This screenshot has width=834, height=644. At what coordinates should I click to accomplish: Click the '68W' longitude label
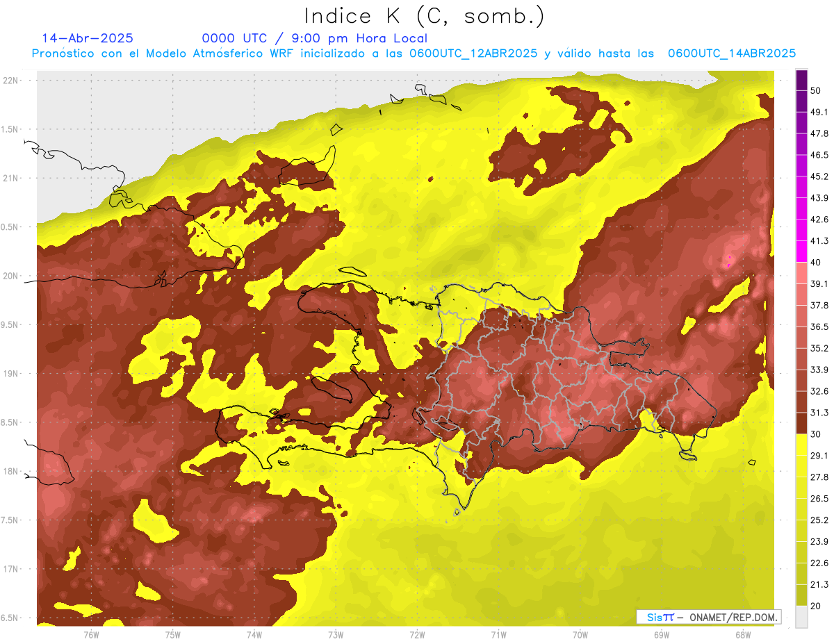click(x=742, y=634)
